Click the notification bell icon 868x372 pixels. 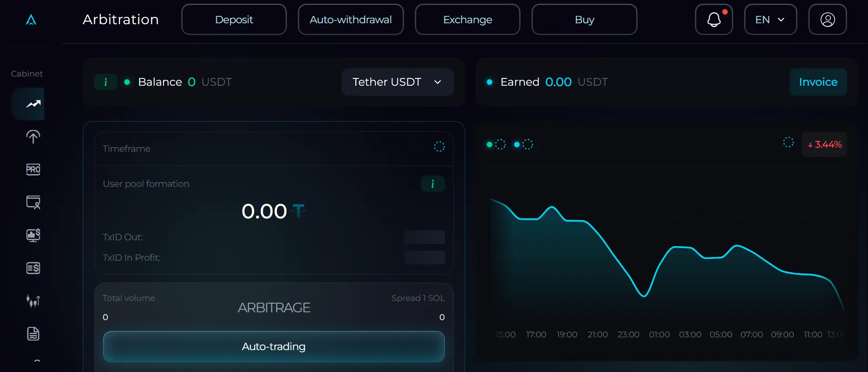tap(714, 20)
